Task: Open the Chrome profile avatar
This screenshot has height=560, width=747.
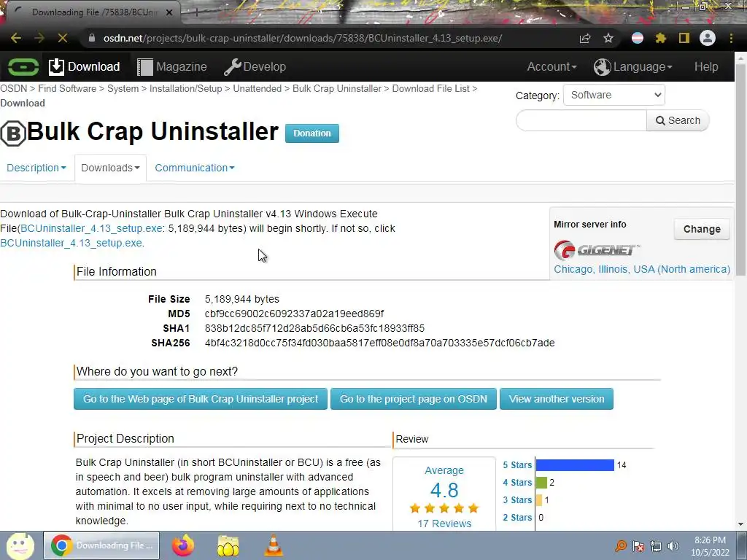Action: coord(708,38)
